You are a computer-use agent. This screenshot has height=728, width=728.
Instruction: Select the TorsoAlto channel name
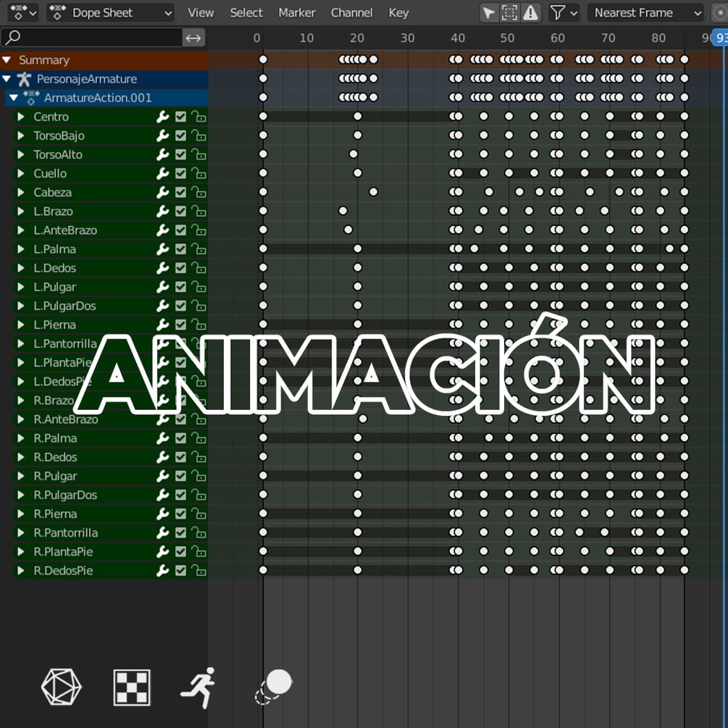pos(57,154)
